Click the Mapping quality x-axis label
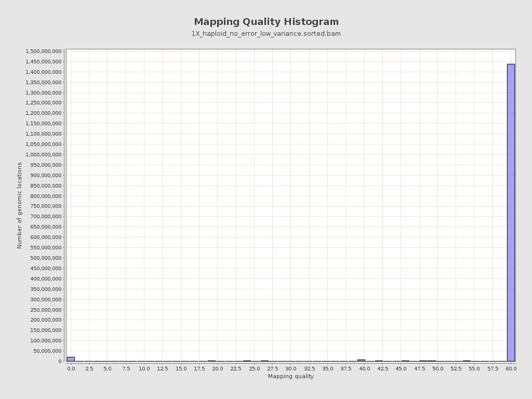532x399 pixels. pyautogui.click(x=291, y=376)
